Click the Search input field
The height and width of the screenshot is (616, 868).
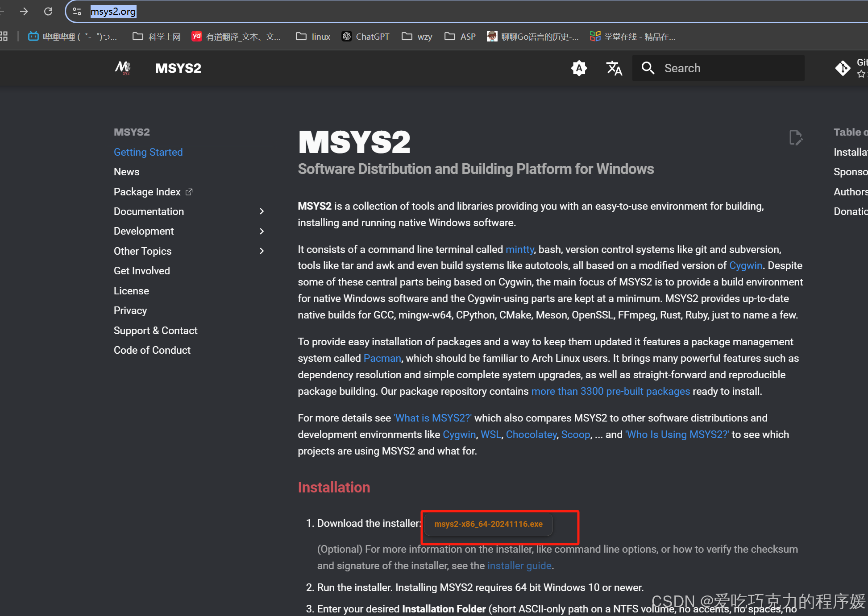718,68
